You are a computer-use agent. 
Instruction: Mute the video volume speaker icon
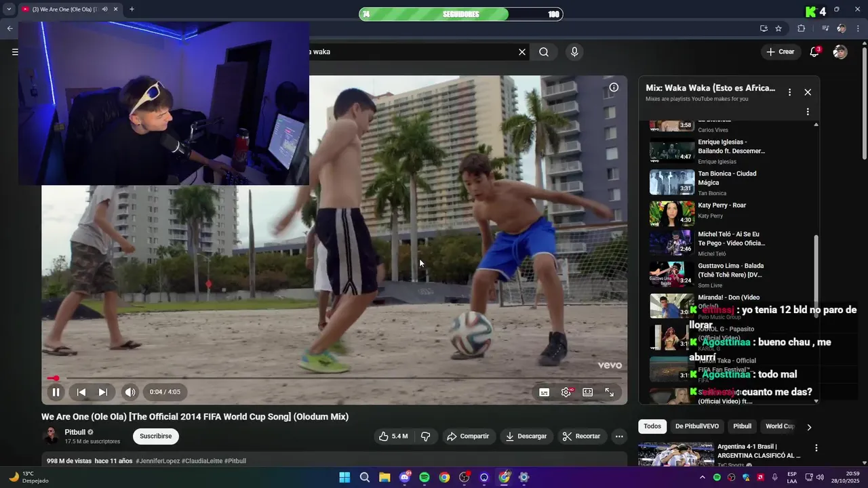click(x=130, y=392)
